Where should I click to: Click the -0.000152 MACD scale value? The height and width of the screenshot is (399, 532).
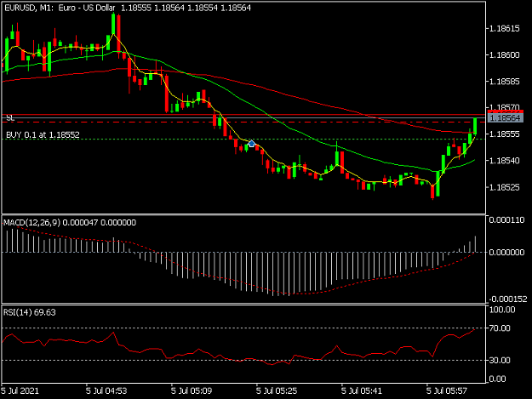click(x=508, y=299)
